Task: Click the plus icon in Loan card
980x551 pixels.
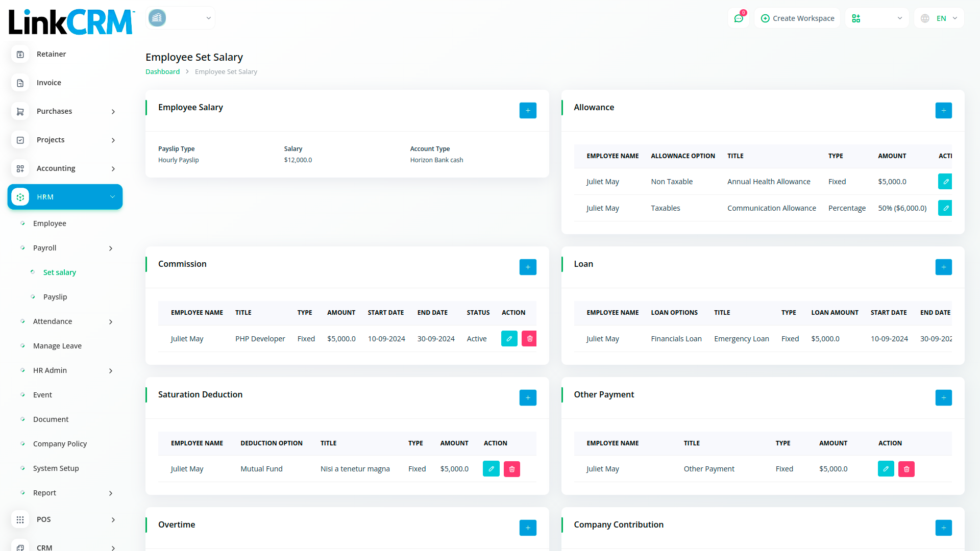Action: pos(943,267)
